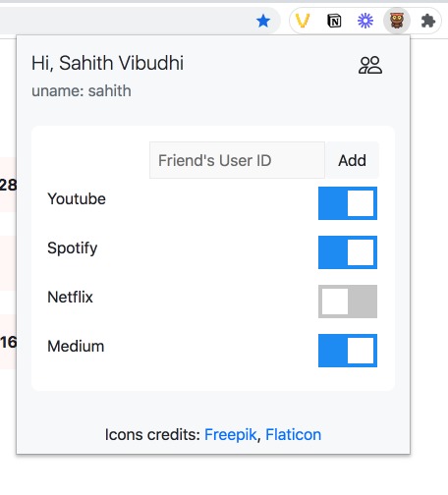Open the yellow V extension icon
448x495 pixels.
303,21
